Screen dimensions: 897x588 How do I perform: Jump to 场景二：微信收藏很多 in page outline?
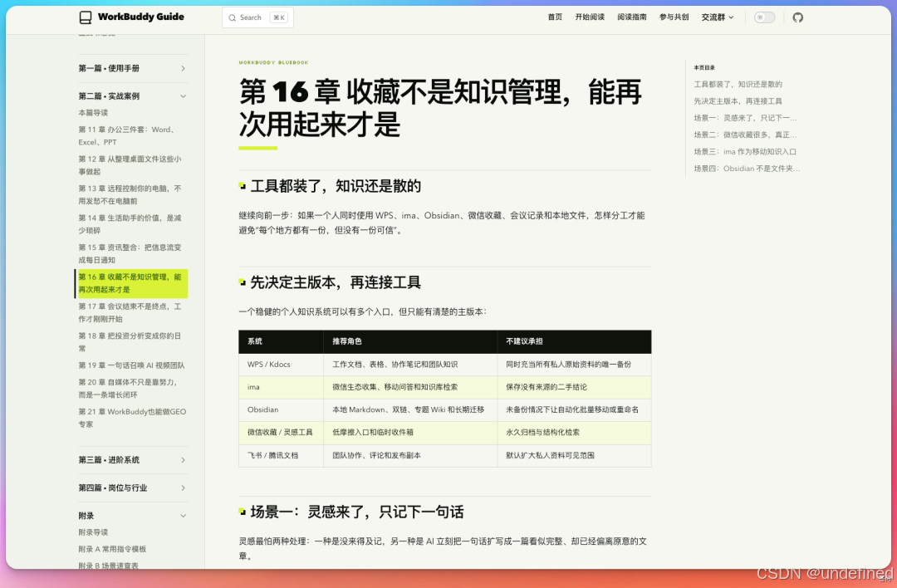coord(745,135)
